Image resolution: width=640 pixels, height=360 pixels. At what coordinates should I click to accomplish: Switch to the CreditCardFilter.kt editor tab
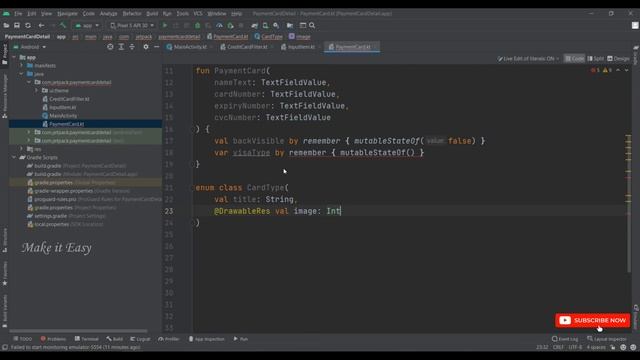pos(246,47)
